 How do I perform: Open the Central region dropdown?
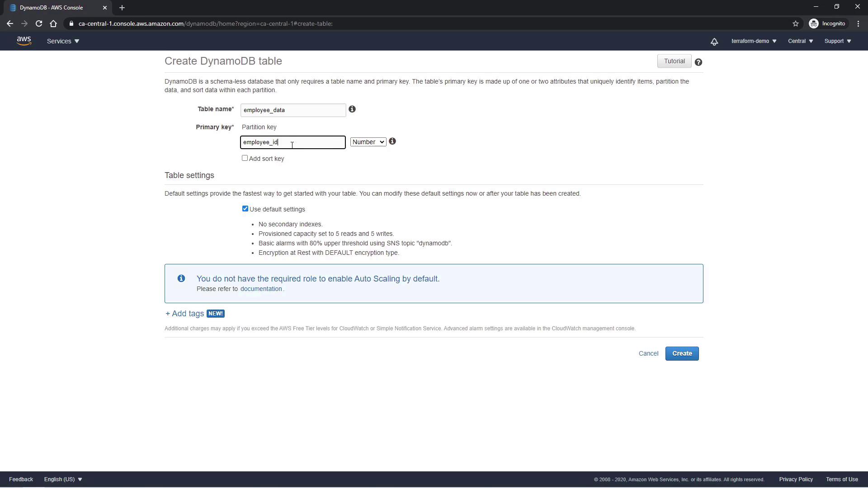tap(800, 41)
